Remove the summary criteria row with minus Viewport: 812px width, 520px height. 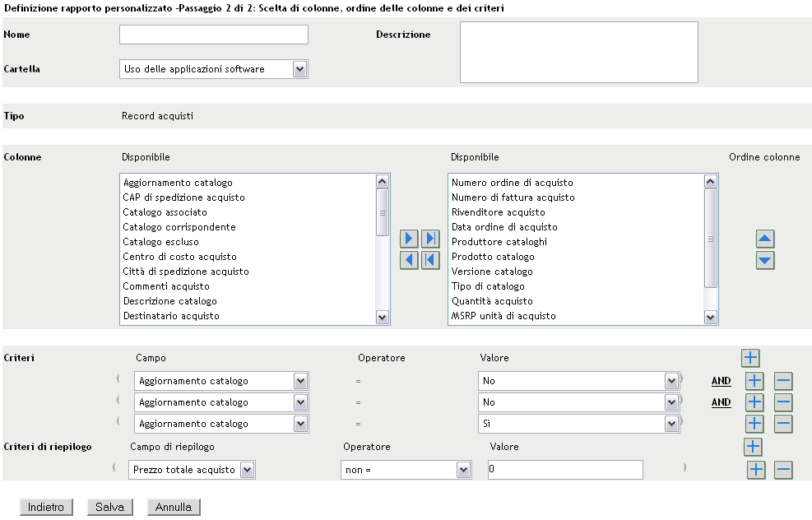tap(783, 470)
